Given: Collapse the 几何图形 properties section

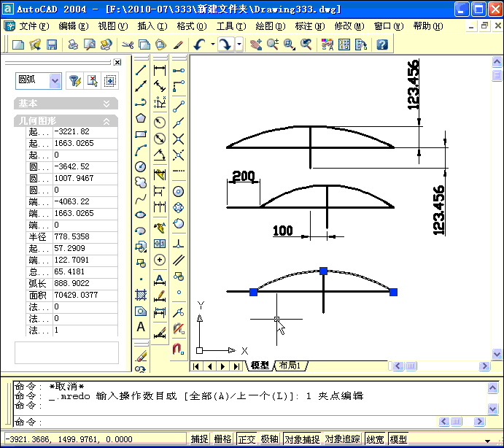Looking at the screenshot, I should click(106, 121).
